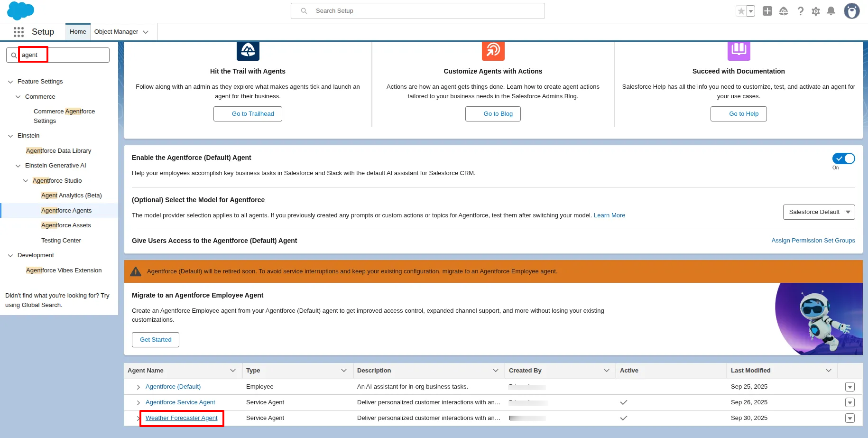Open the Agentforce (Default) agent link
This screenshot has height=438, width=868.
coord(173,387)
